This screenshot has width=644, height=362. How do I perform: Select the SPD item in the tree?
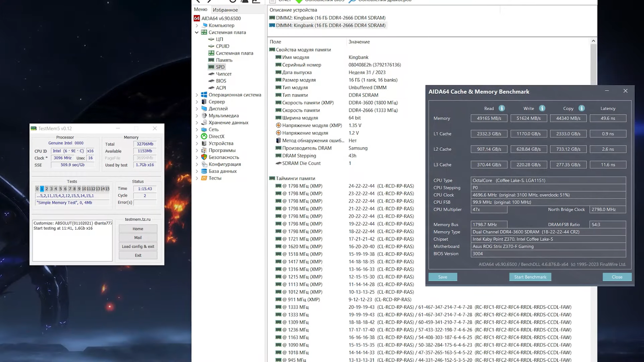pos(220,67)
